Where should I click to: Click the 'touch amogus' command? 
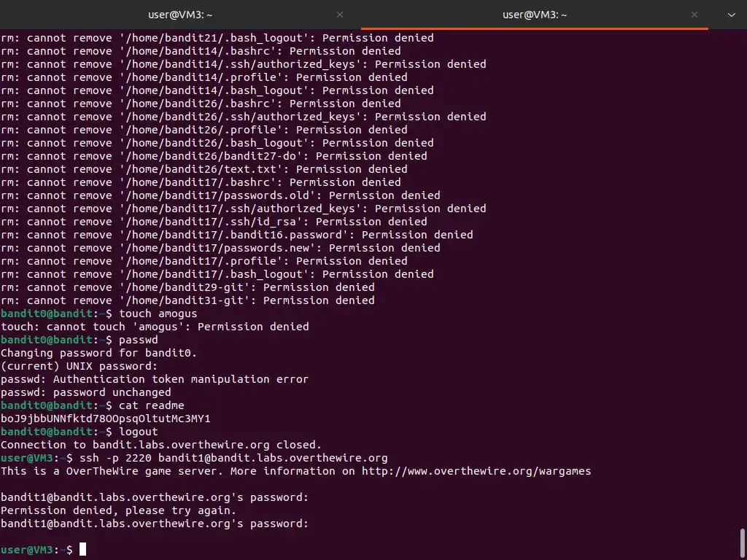pyautogui.click(x=158, y=314)
